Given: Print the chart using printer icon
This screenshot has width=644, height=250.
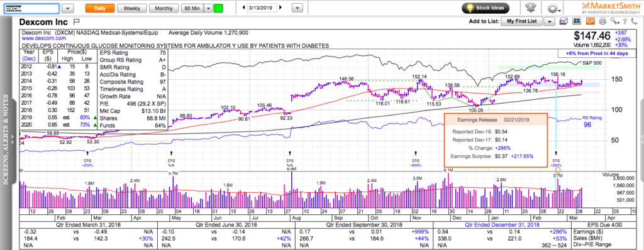Looking at the screenshot, I should 602,21.
